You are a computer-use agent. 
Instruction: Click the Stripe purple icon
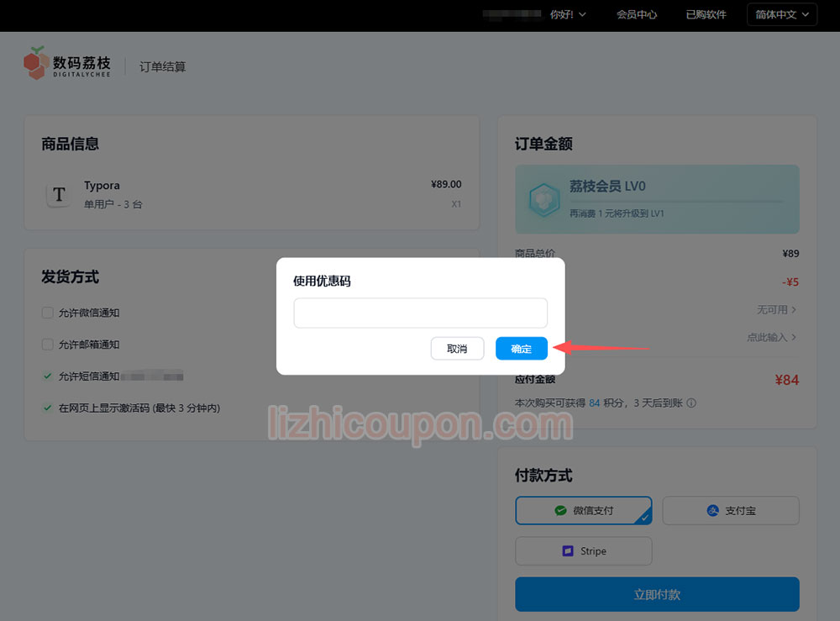click(x=568, y=550)
